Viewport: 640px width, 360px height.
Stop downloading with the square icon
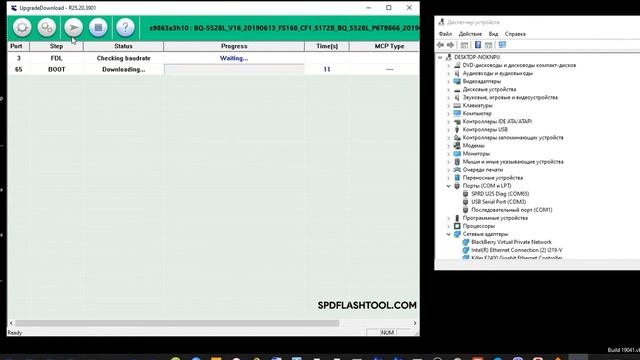[x=98, y=28]
